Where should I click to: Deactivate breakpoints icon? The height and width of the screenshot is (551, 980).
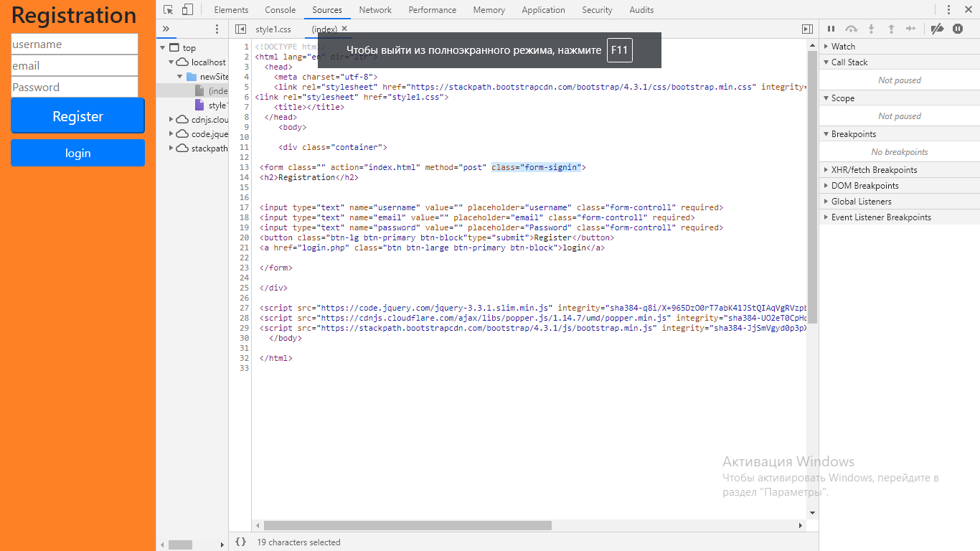(937, 29)
